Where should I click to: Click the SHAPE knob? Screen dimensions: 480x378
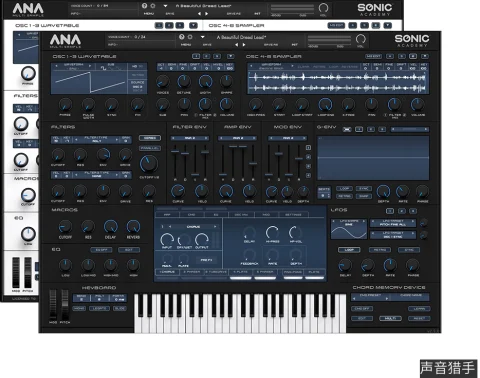coord(226,81)
